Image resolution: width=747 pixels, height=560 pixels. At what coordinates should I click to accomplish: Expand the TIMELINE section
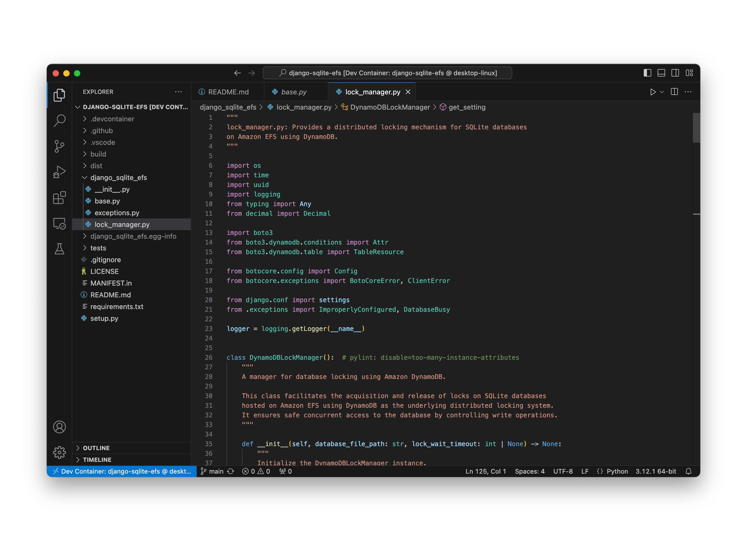coord(132,460)
